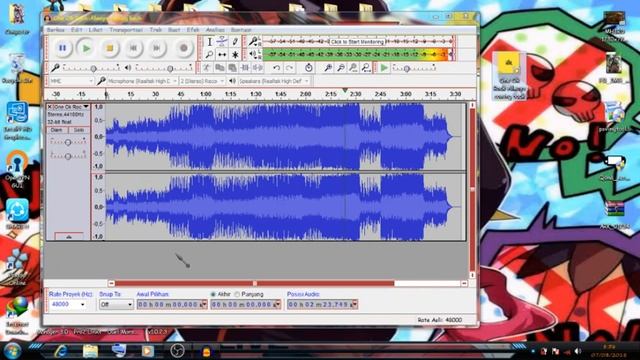Open the Windows Start button
640x360 pixels.
12,351
